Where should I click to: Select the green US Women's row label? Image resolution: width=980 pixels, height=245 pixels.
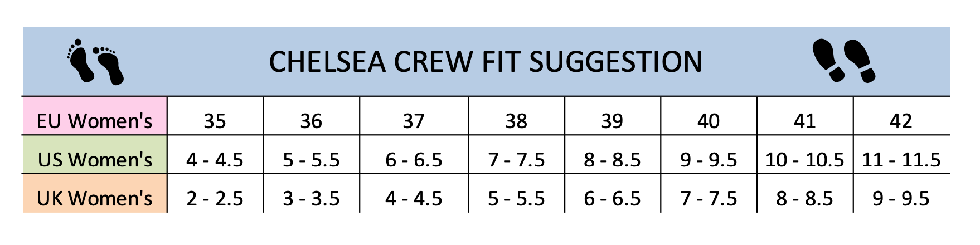coord(94,160)
